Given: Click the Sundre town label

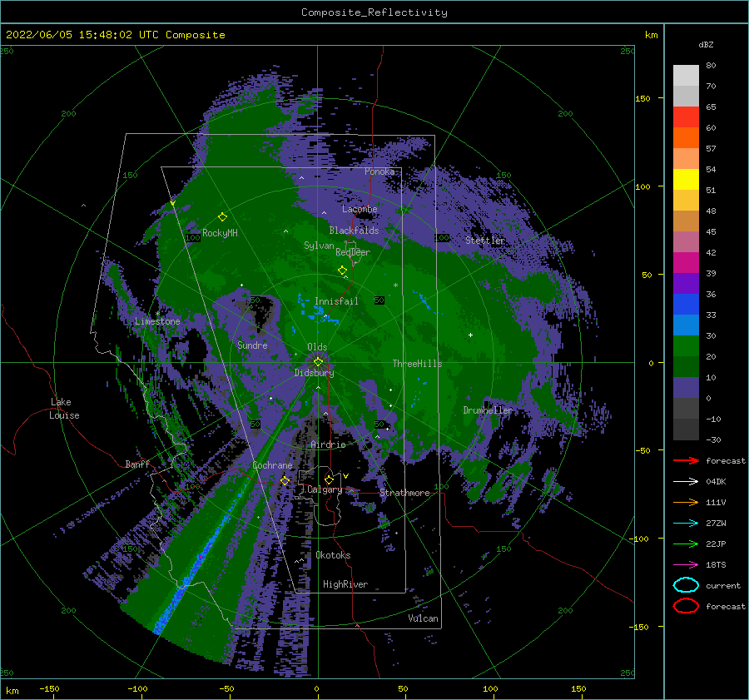Looking at the screenshot, I should tap(252, 345).
